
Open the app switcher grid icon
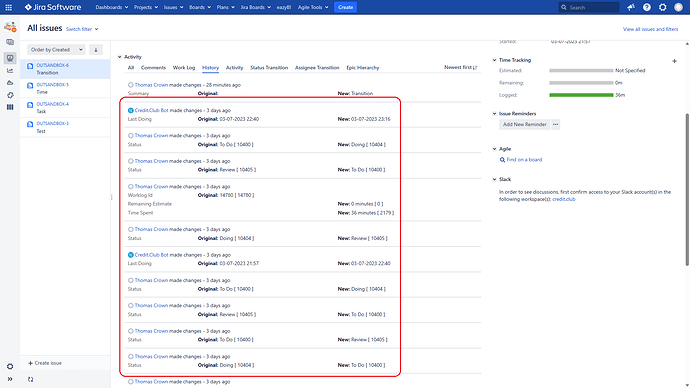(x=8, y=7)
